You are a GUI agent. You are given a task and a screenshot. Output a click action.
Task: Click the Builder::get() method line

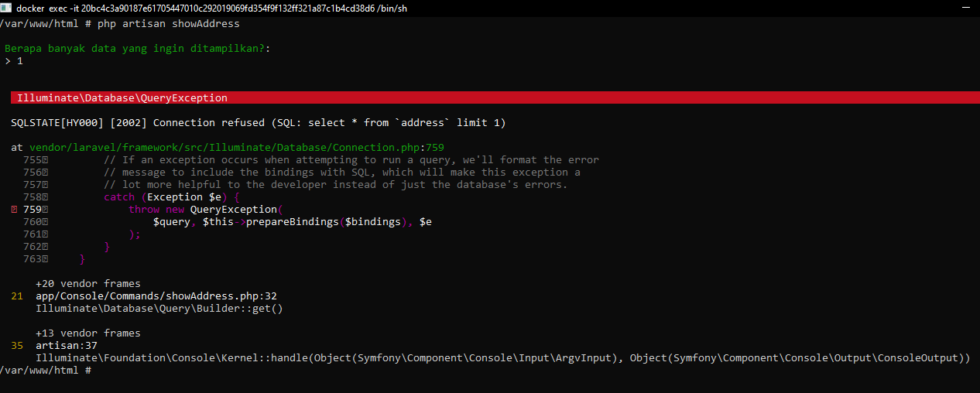[x=159, y=309]
